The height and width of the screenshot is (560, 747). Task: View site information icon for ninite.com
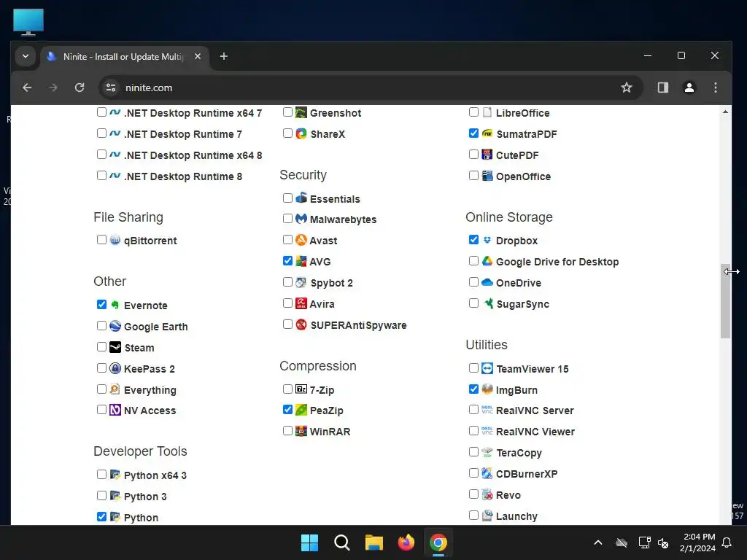click(x=111, y=87)
